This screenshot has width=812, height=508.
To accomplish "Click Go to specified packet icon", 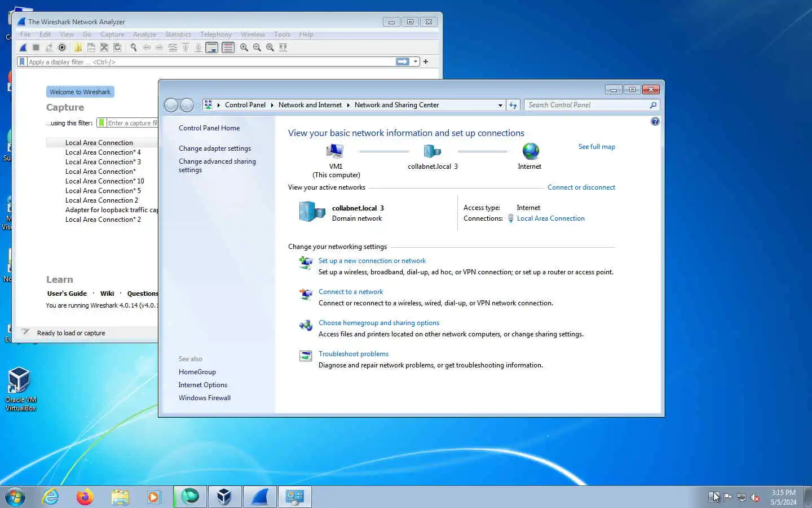I will pos(173,47).
